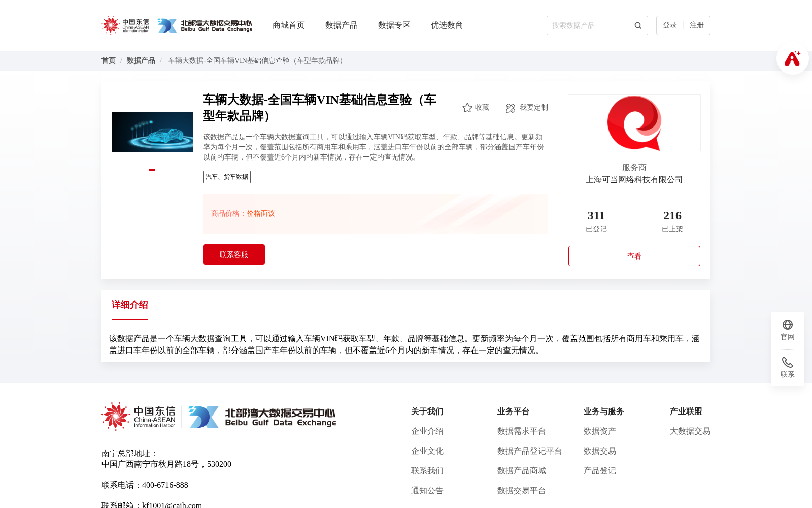Open footer link 数据产品登记平台
This screenshot has height=508, width=812.
[530, 451]
